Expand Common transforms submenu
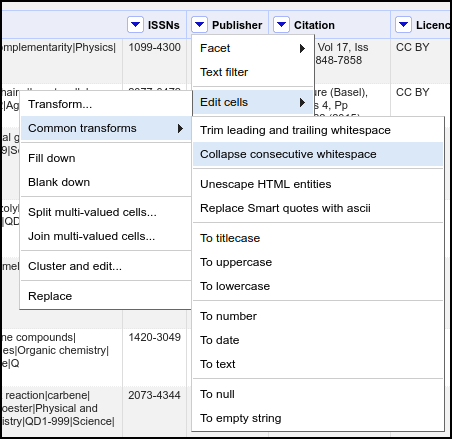This screenshot has width=452, height=439. 106,128
